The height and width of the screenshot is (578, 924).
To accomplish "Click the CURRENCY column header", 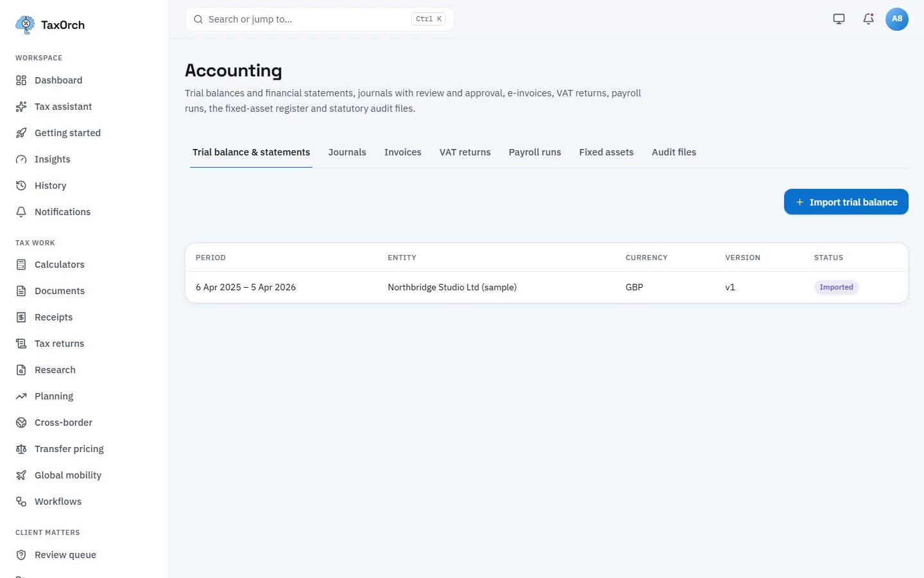I will [646, 258].
